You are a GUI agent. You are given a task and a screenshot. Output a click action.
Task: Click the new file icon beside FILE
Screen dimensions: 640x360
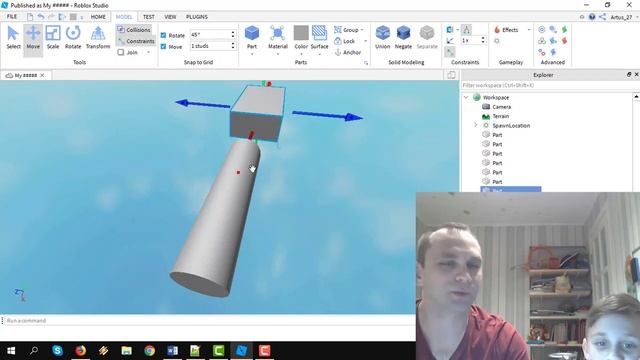(30, 17)
